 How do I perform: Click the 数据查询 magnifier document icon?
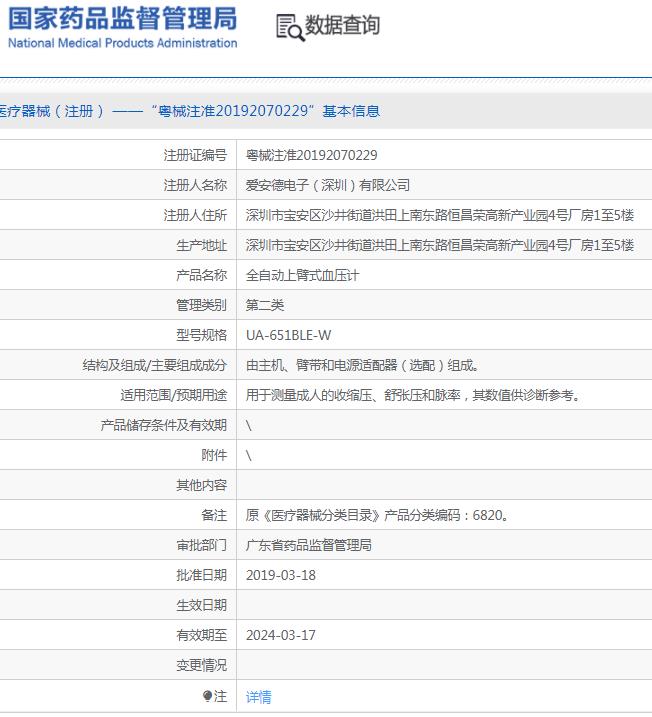(290, 27)
